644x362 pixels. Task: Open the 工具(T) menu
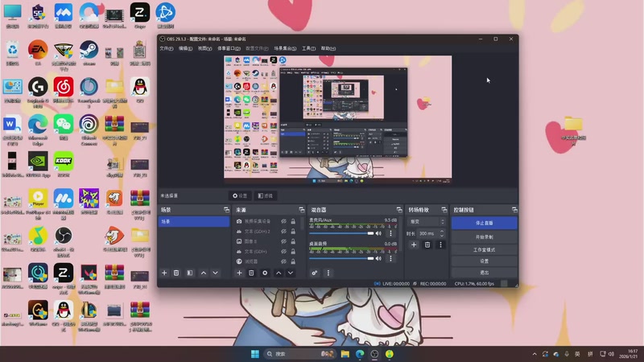tap(309, 48)
